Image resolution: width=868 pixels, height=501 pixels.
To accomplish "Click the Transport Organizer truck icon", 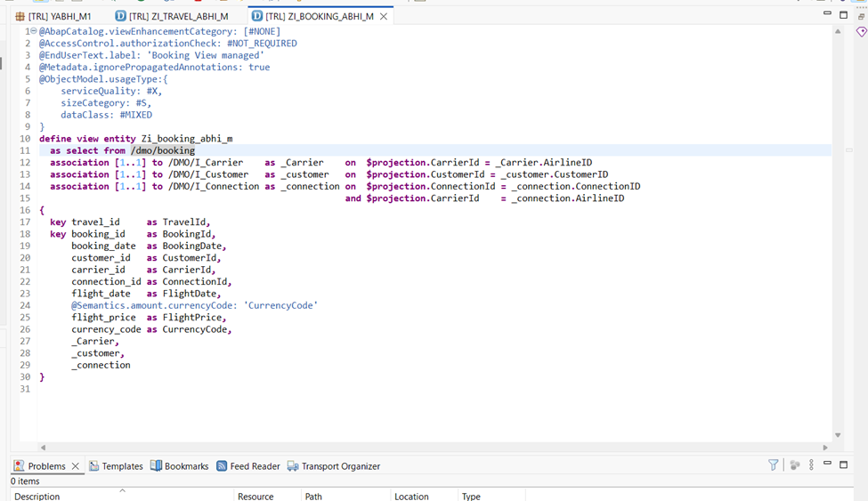I will point(293,466).
